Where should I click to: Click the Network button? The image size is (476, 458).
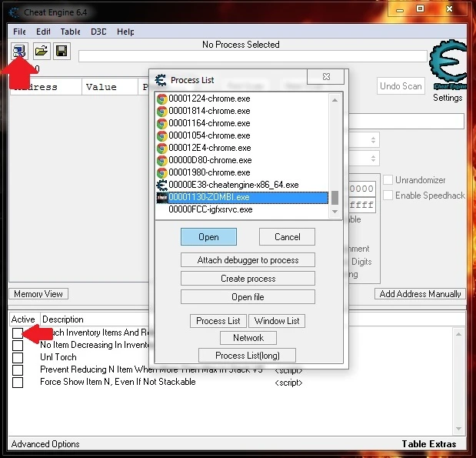pos(248,338)
